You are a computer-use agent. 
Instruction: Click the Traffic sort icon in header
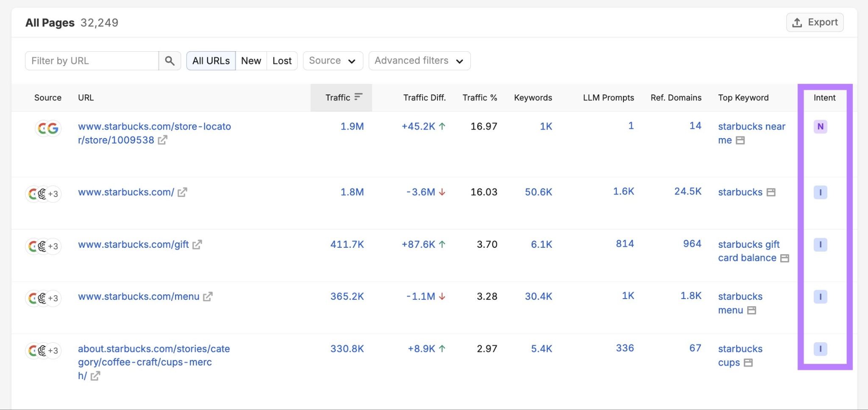pyautogui.click(x=358, y=97)
